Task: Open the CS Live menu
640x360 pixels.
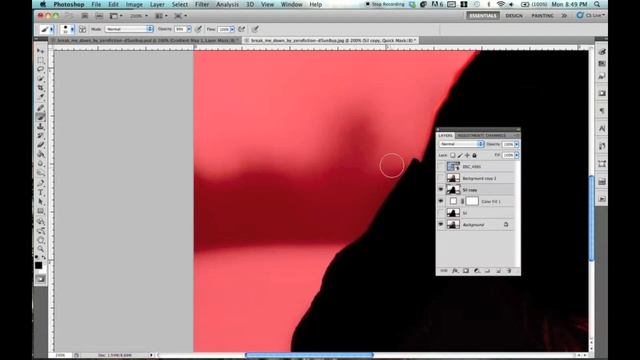Action: 591,16
